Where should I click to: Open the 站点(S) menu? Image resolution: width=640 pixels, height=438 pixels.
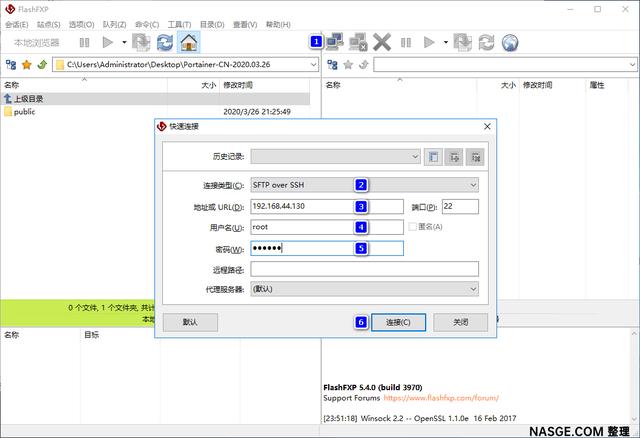pyautogui.click(x=49, y=24)
